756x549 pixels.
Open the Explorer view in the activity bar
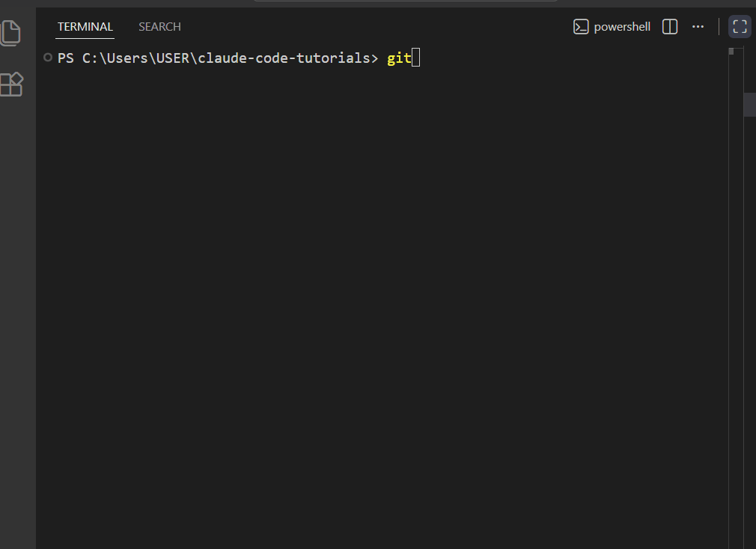click(x=11, y=32)
